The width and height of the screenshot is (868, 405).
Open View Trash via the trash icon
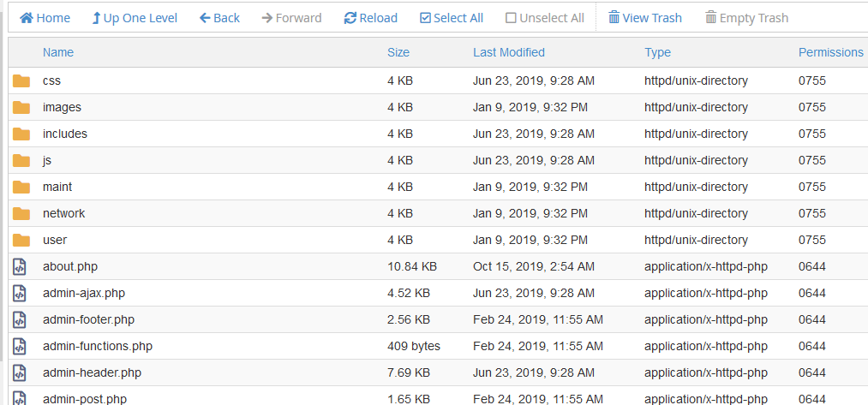click(614, 18)
